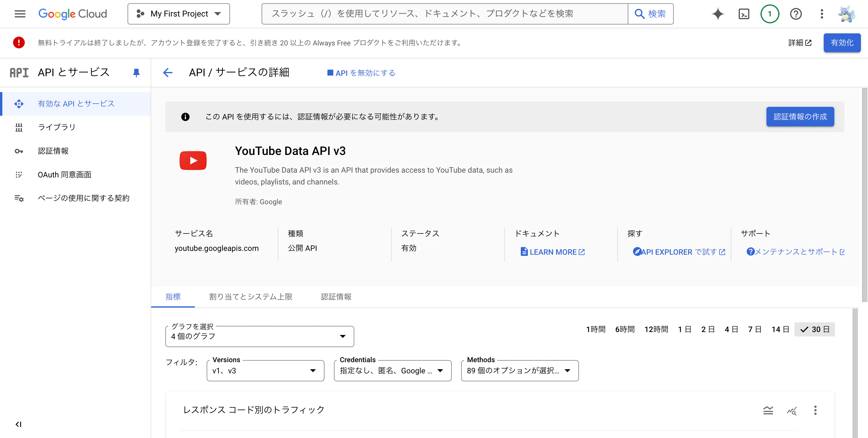Image resolution: width=868 pixels, height=438 pixels.
Task: Expand the グラフを選択 dropdown
Action: click(x=260, y=336)
